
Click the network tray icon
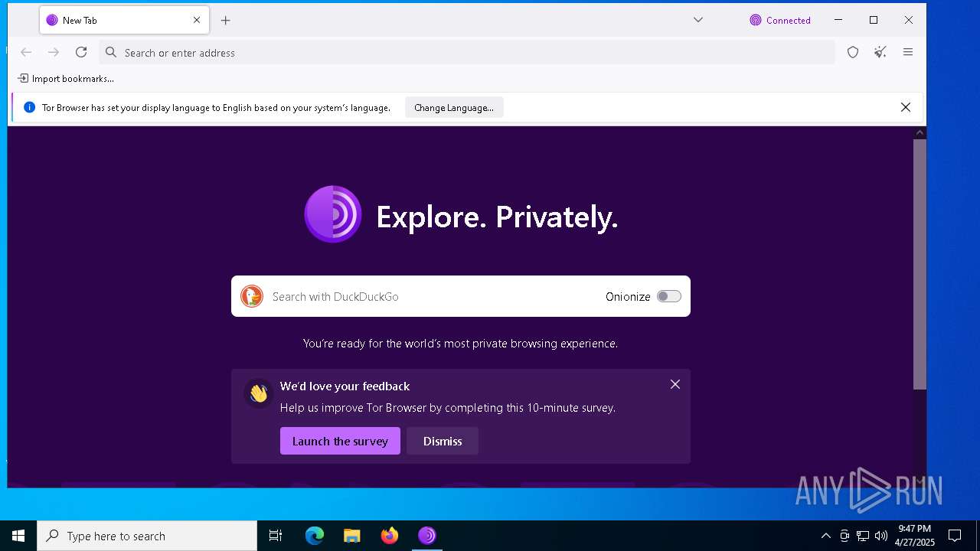click(863, 536)
